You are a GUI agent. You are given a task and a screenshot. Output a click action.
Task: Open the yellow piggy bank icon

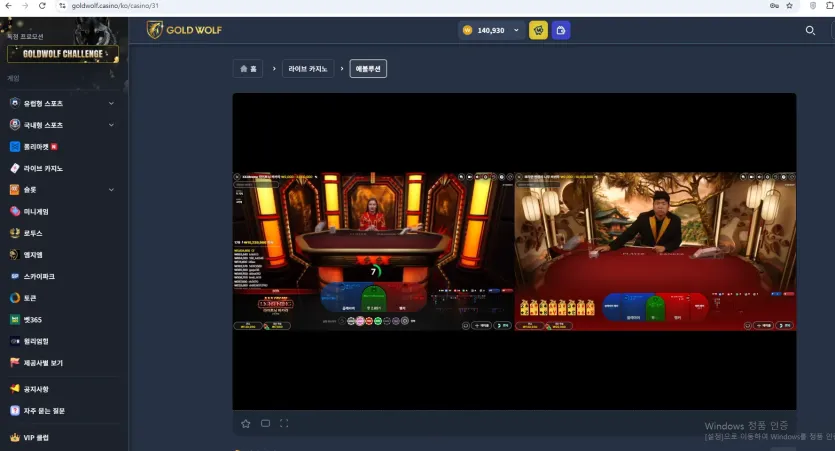point(538,30)
